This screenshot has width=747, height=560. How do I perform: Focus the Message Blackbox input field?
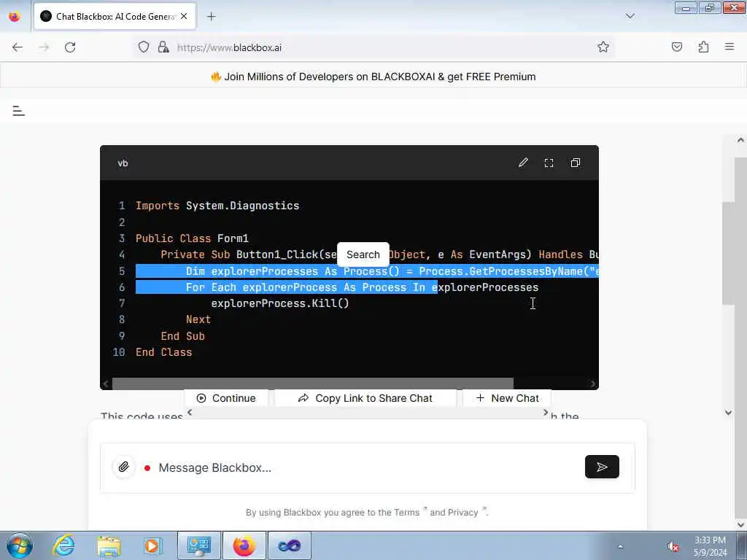click(x=367, y=467)
